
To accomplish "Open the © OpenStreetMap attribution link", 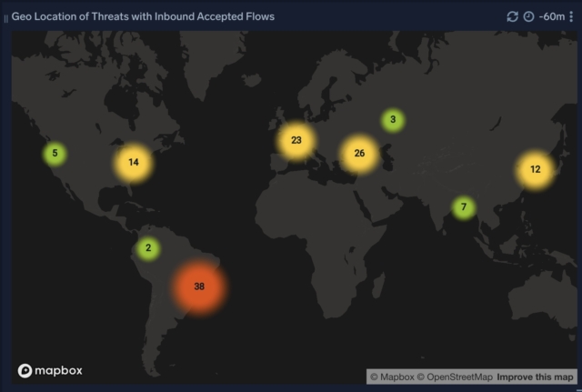I will coord(455,377).
